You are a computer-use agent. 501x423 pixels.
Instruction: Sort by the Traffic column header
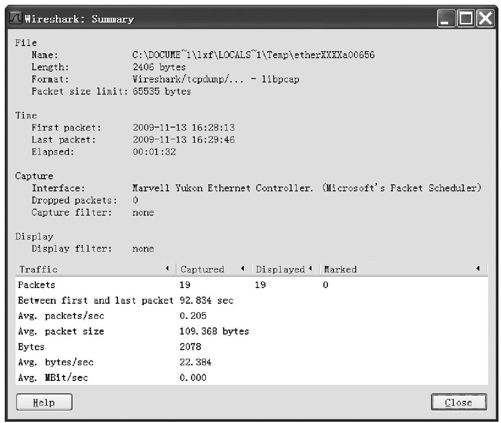click(x=95, y=269)
